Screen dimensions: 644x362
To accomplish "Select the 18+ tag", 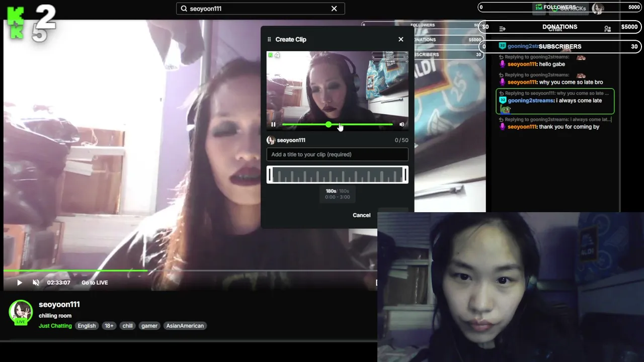I will click(109, 326).
